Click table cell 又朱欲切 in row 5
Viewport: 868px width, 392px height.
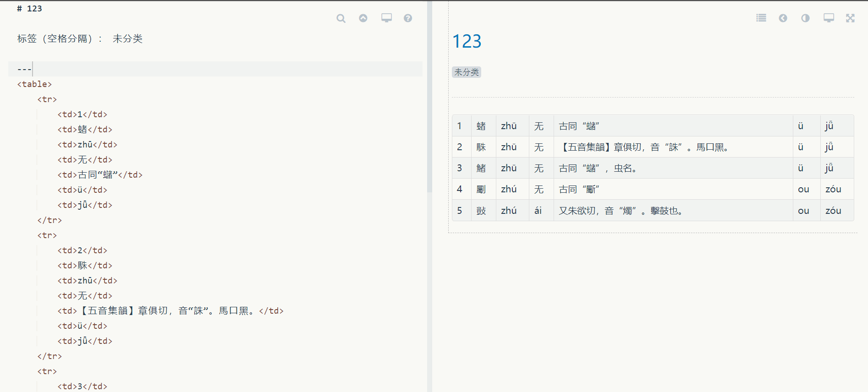click(x=673, y=211)
